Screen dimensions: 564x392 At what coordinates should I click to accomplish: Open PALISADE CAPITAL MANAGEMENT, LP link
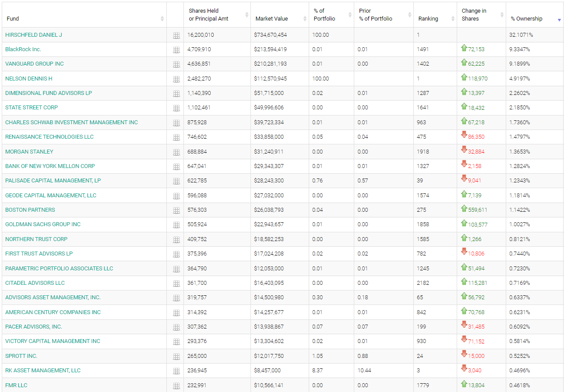pyautogui.click(x=53, y=180)
